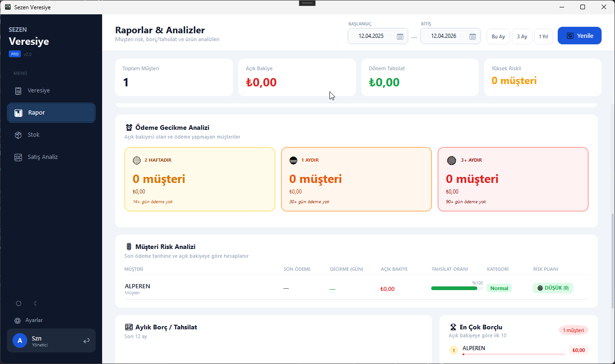Click the Sezen Veresiye title bar app icon
This screenshot has height=364, width=615.
click(x=8, y=7)
